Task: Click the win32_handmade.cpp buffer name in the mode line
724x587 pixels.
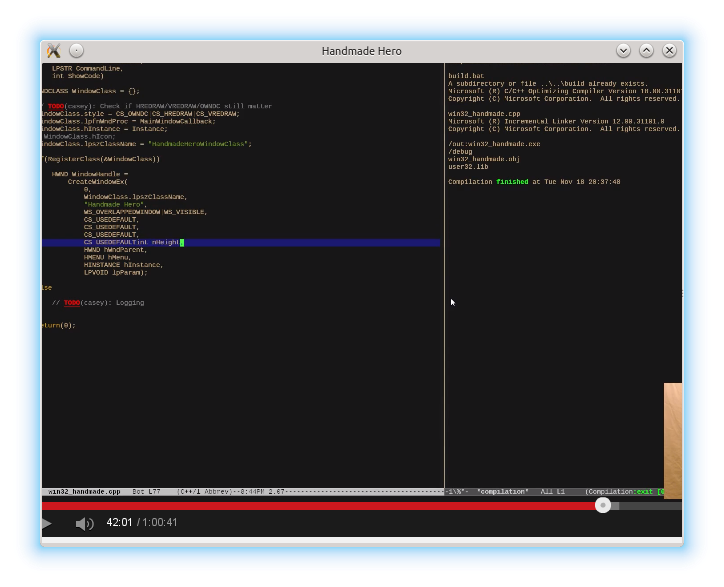Action: 84,492
